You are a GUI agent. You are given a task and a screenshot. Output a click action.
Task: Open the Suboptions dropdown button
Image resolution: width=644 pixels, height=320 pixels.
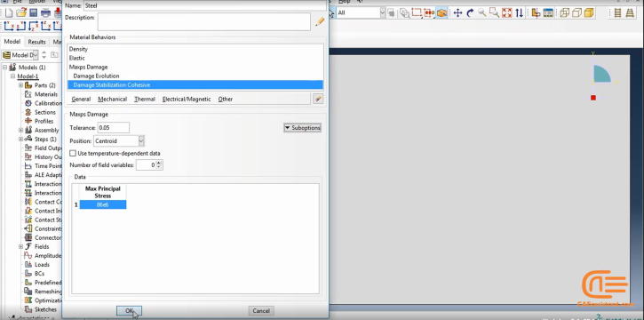click(x=302, y=128)
